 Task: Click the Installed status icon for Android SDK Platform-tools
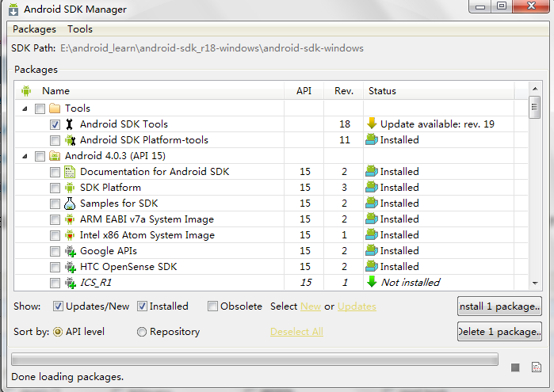[372, 139]
